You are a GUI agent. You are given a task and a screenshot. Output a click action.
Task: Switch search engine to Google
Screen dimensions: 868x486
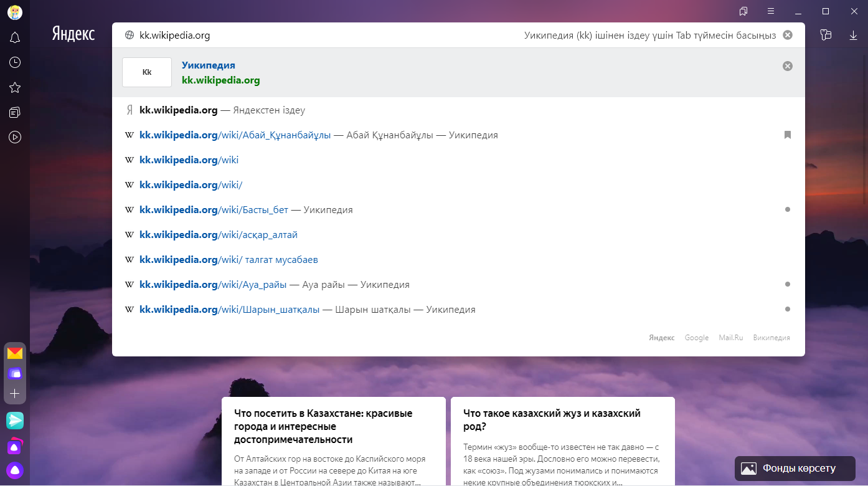[697, 338]
